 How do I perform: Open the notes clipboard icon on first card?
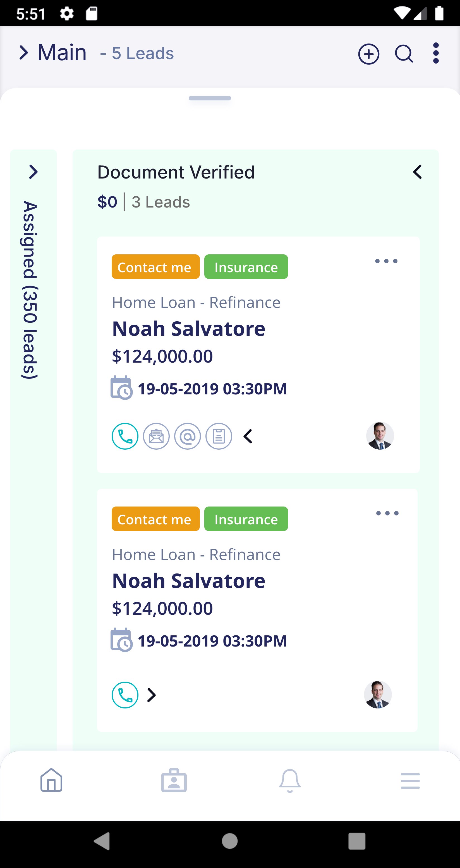pos(219,436)
